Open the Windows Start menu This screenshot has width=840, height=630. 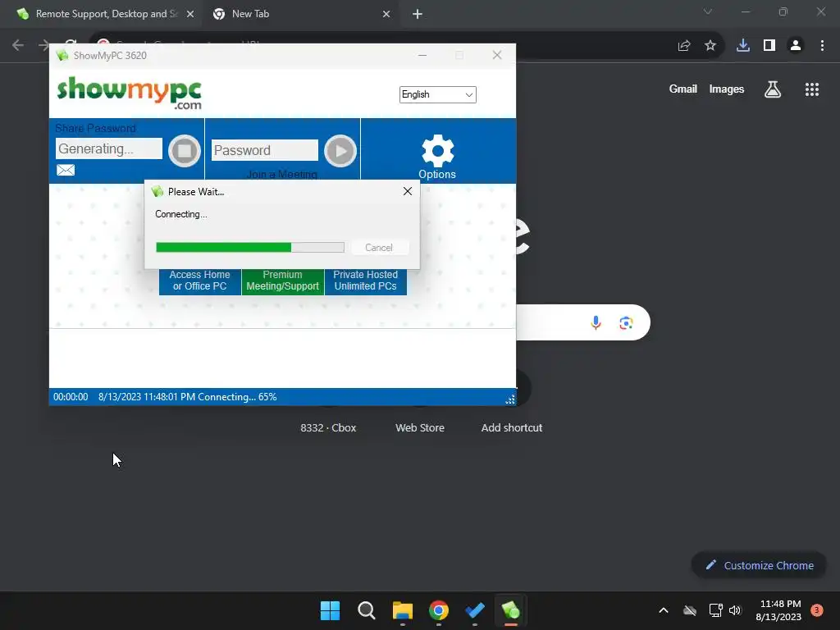coord(330,610)
